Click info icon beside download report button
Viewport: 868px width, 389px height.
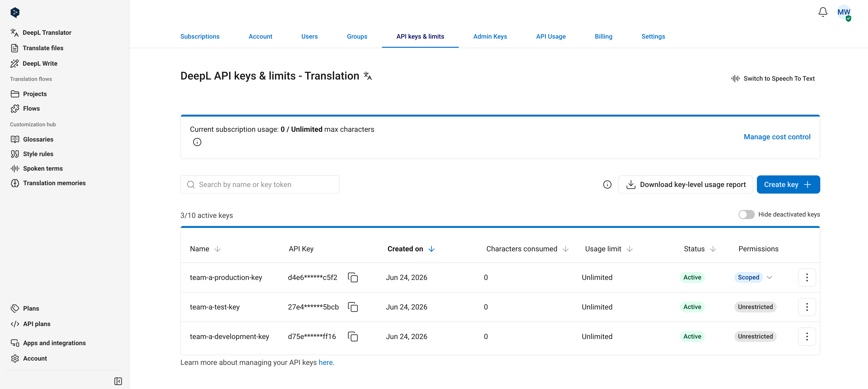607,185
